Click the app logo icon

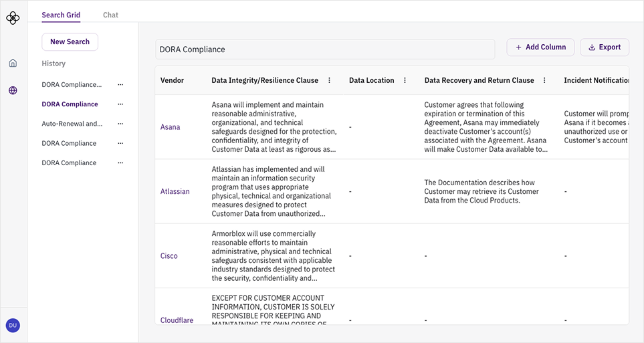pyautogui.click(x=13, y=18)
